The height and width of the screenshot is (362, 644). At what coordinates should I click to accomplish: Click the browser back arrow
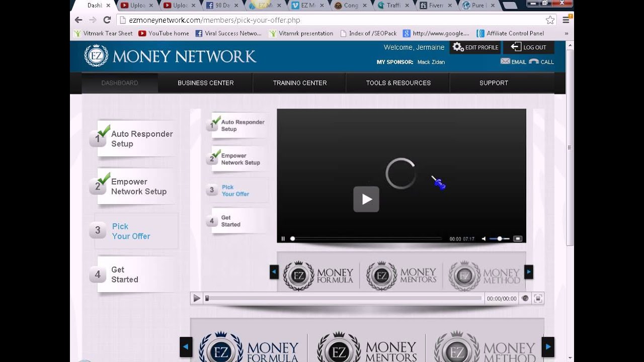(x=78, y=20)
